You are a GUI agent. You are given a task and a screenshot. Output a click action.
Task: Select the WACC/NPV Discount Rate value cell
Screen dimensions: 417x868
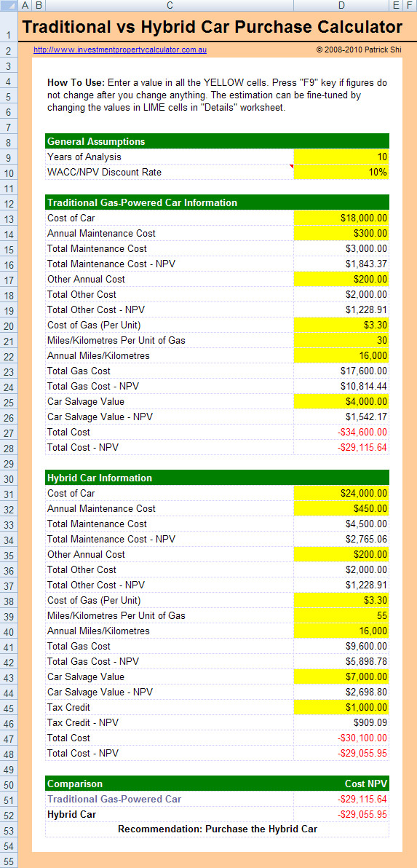[341, 172]
